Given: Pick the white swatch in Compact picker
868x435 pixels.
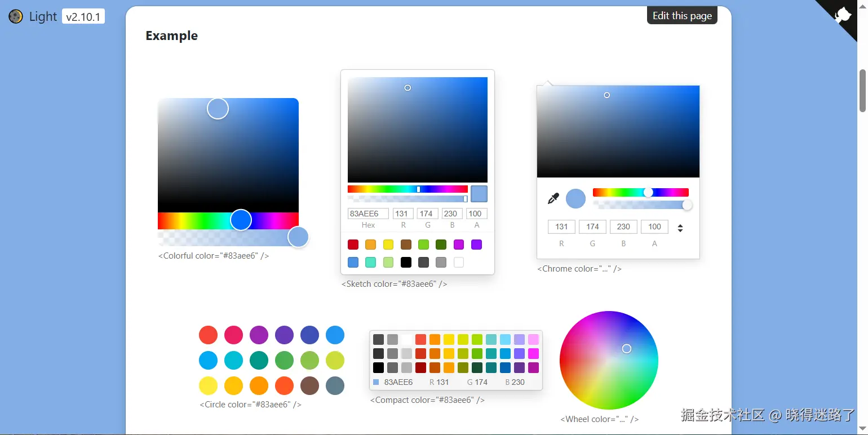Looking at the screenshot, I should pyautogui.click(x=406, y=339).
